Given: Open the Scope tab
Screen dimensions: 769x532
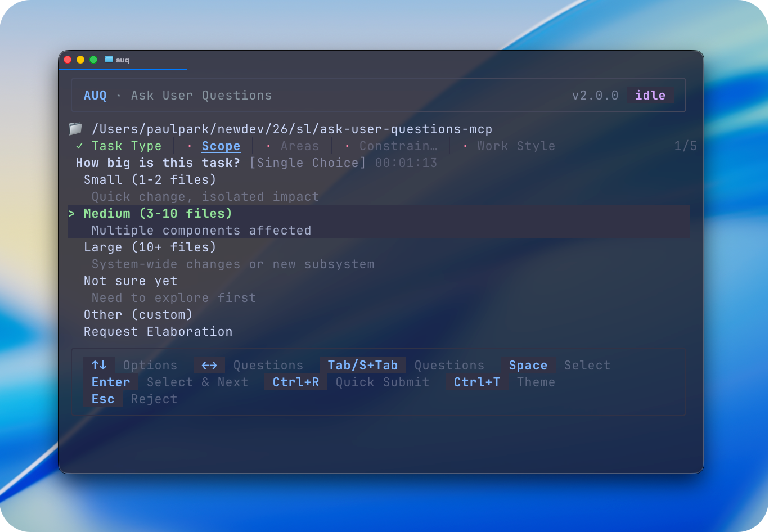Looking at the screenshot, I should pyautogui.click(x=221, y=146).
